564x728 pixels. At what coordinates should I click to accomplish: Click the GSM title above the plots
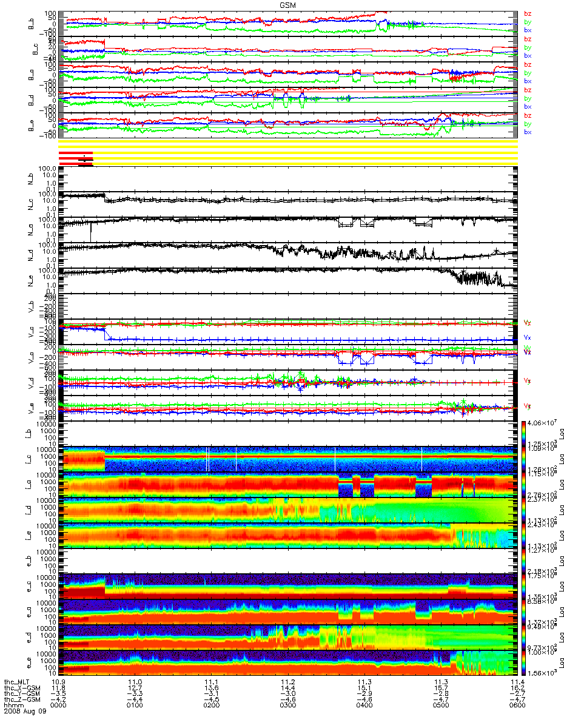tap(288, 5)
